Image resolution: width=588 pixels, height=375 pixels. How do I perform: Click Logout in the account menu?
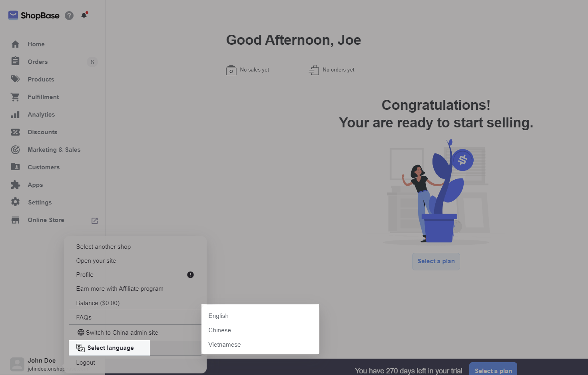click(x=86, y=363)
